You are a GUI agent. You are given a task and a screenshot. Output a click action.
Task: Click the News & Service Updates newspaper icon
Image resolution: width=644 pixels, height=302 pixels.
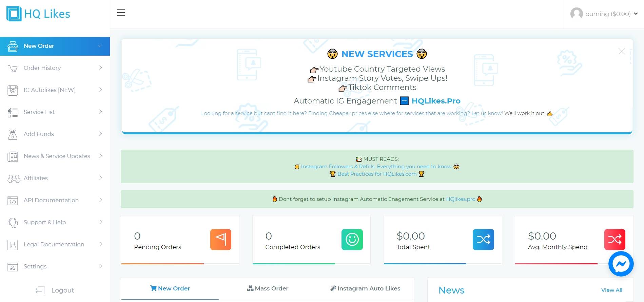coord(13,156)
